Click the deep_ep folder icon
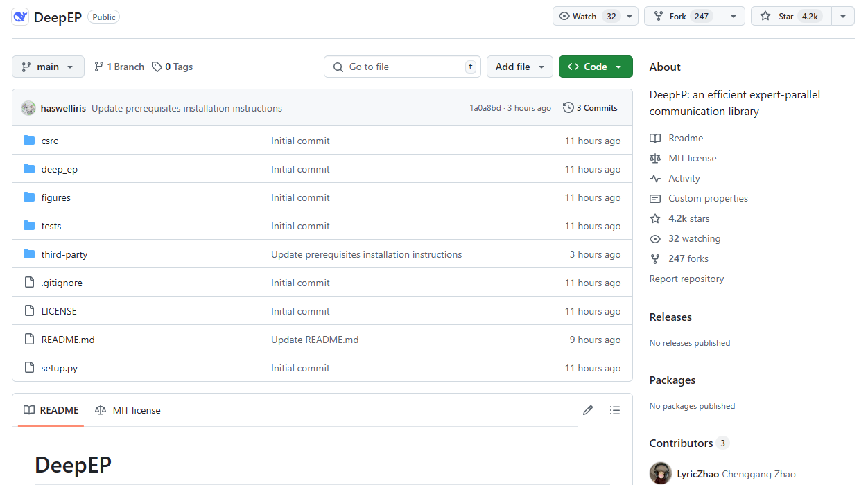868x485 pixels. 29,169
